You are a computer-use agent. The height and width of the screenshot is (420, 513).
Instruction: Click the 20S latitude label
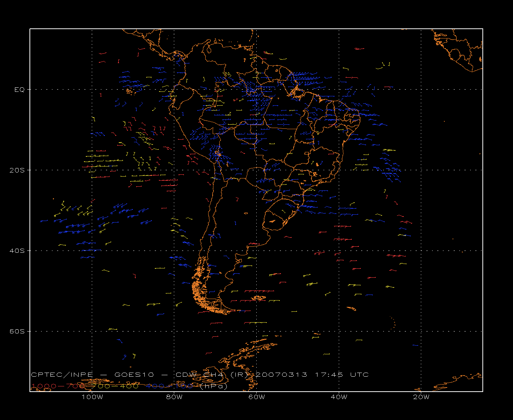tap(17, 170)
